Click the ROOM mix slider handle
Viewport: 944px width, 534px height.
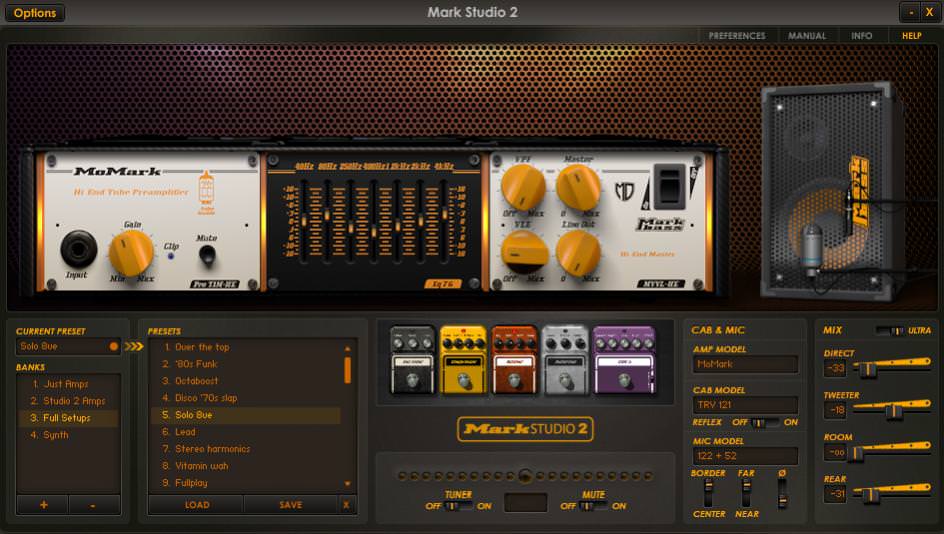[x=856, y=453]
